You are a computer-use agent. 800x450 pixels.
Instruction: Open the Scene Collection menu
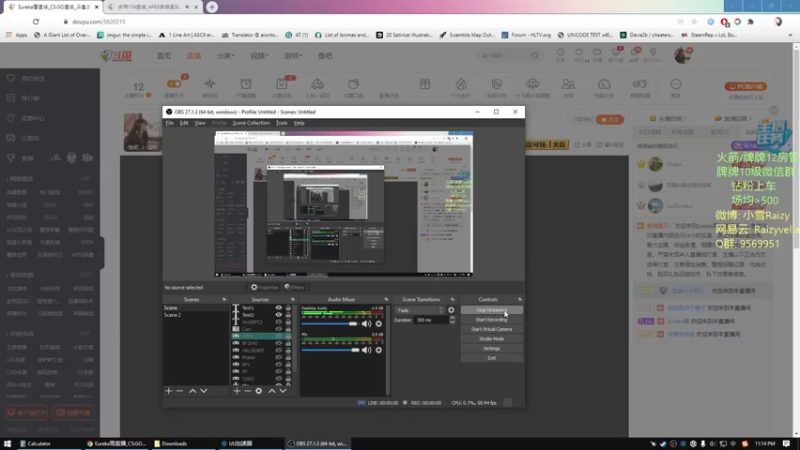pyautogui.click(x=251, y=123)
